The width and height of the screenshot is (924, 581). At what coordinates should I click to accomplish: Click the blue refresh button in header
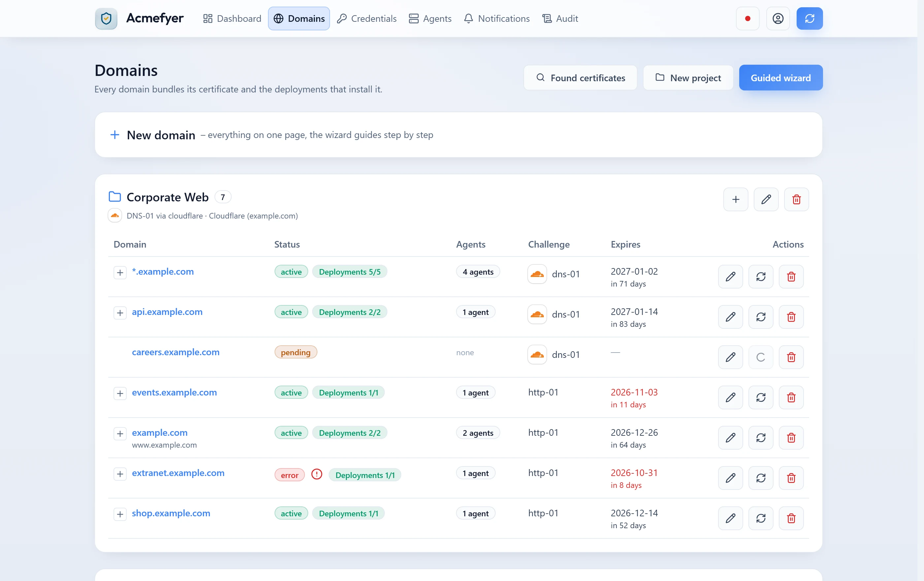tap(809, 18)
